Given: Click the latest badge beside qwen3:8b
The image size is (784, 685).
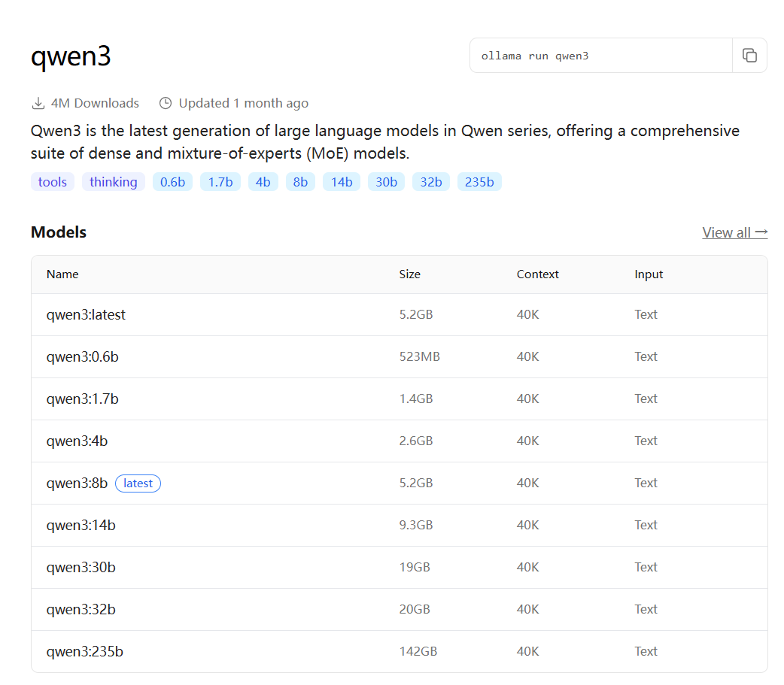Looking at the screenshot, I should click(138, 483).
